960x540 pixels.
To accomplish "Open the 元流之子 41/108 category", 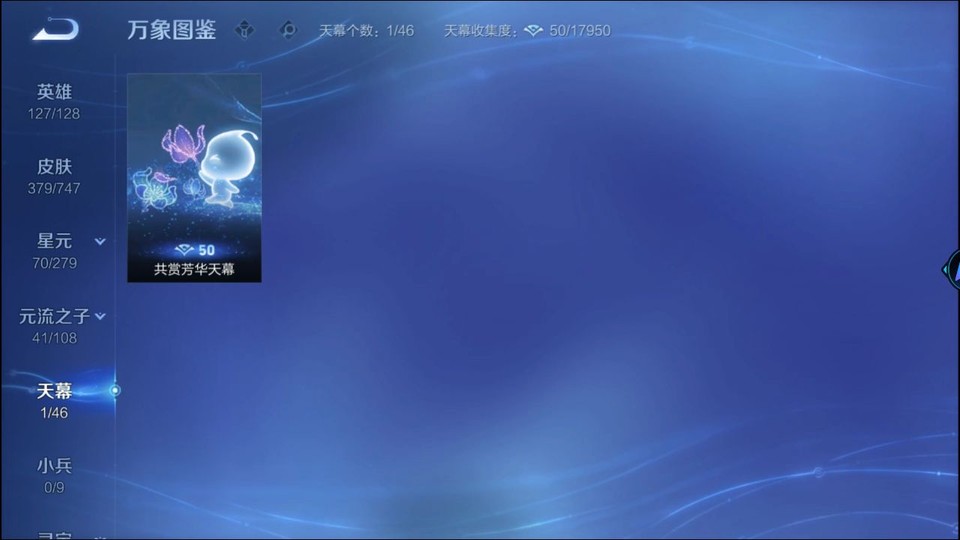I will 55,326.
